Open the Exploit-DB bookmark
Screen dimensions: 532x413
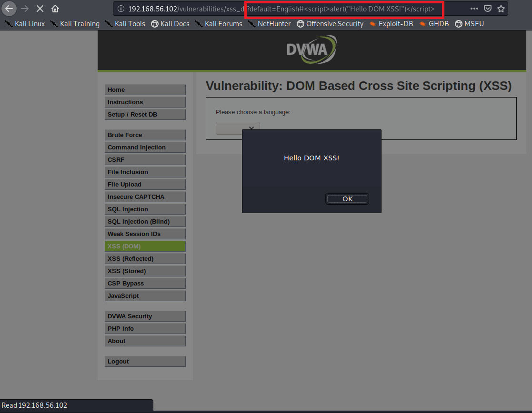click(x=391, y=24)
